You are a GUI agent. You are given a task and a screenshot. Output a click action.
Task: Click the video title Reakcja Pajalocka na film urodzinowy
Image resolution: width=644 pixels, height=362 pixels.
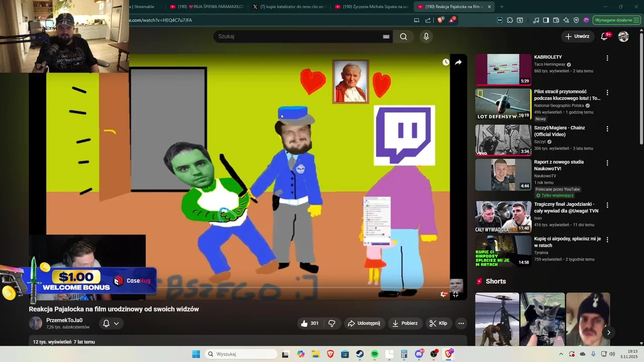(114, 309)
